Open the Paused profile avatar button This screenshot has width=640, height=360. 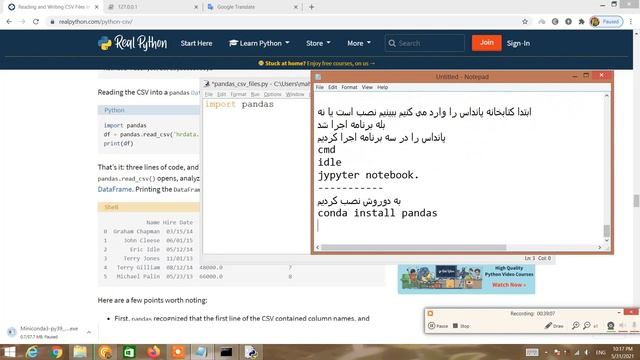(x=606, y=22)
